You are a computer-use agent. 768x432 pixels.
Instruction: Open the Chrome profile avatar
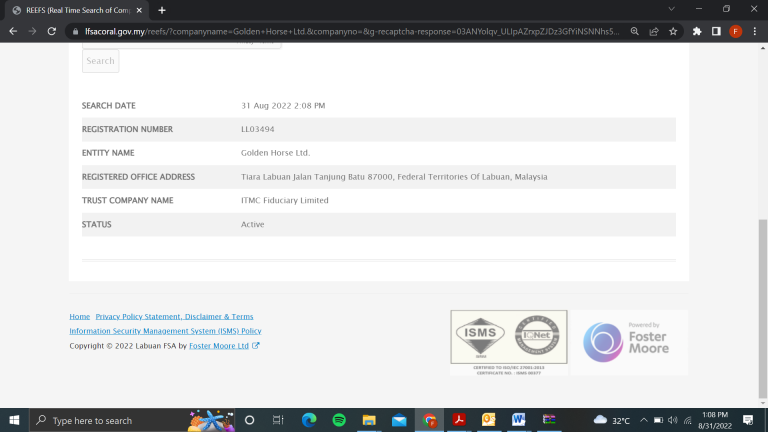[735, 31]
